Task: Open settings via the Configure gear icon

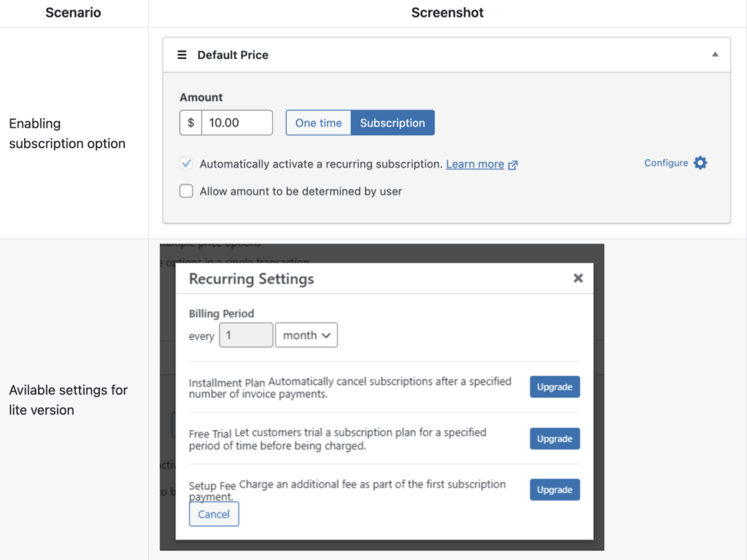Action: [x=700, y=163]
